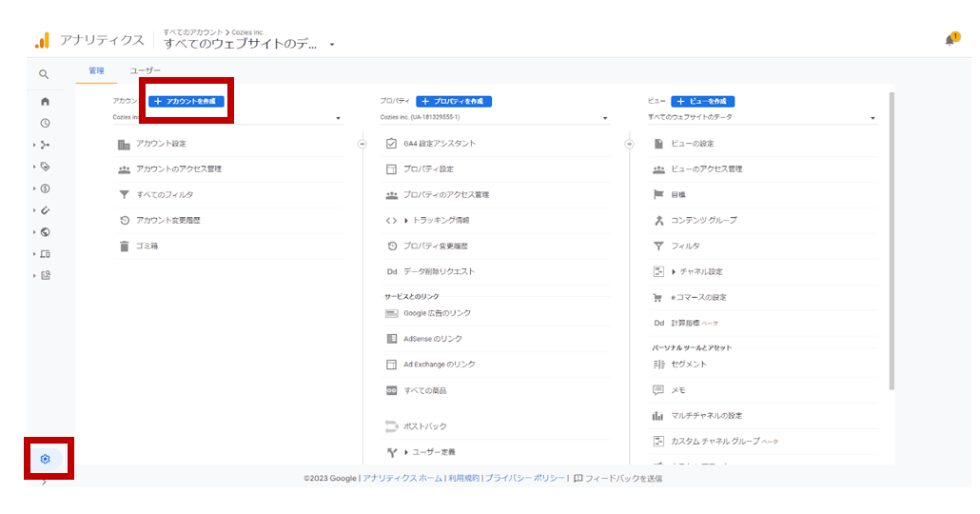980x514 pixels.
Task: Open the devices icon in sidebar
Action: click(45, 254)
